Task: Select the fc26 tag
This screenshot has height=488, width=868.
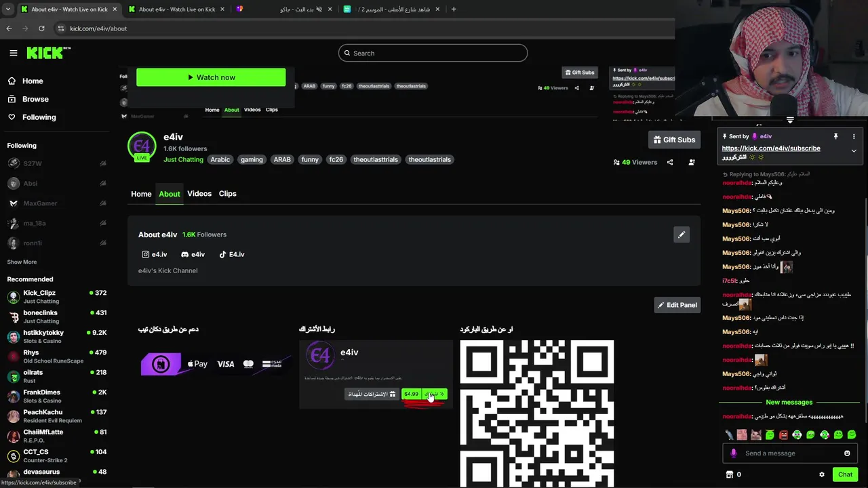Action: [x=336, y=160]
